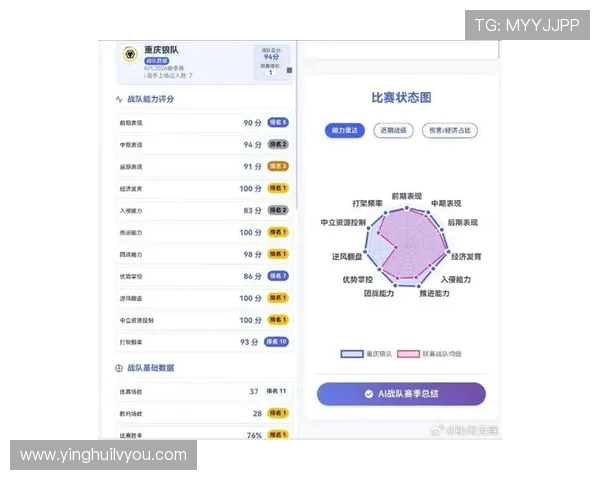The height and width of the screenshot is (480, 600).
Task: Click the globe icon beside 战队基础数据
Action: [119, 368]
